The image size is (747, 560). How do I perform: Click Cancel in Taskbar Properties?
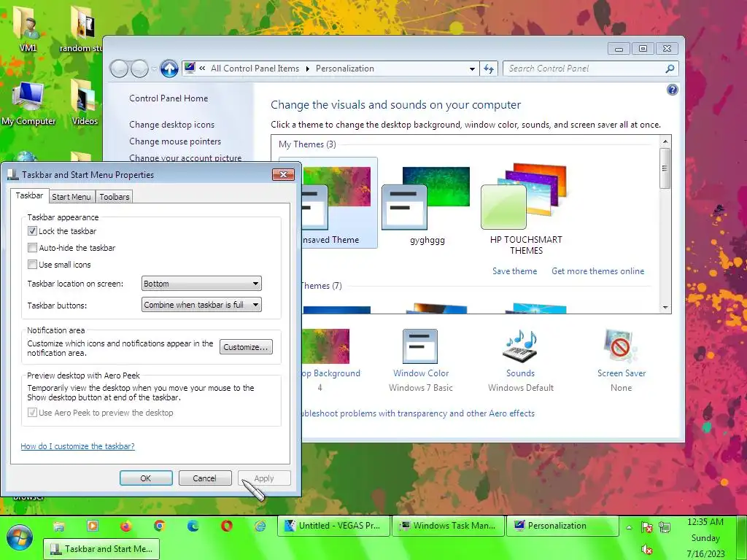pyautogui.click(x=205, y=478)
